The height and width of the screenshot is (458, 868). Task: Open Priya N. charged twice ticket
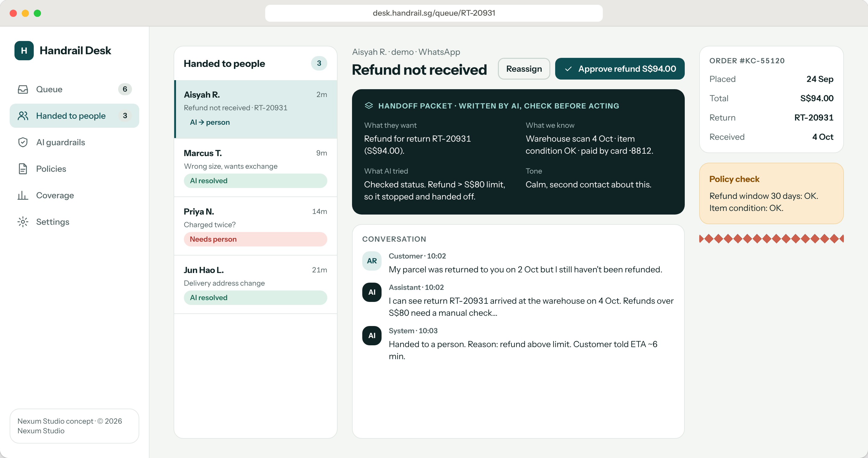255,226
